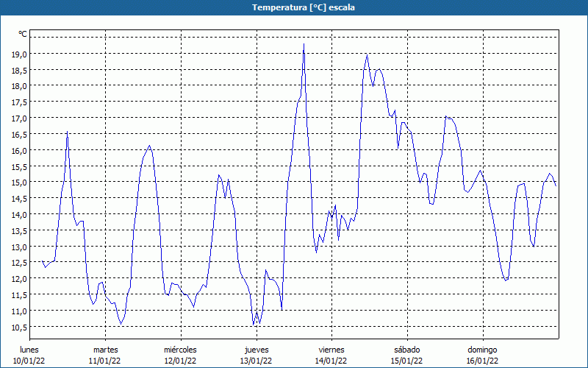Click the 'Temperatura [°C] escala' title

[303, 7]
